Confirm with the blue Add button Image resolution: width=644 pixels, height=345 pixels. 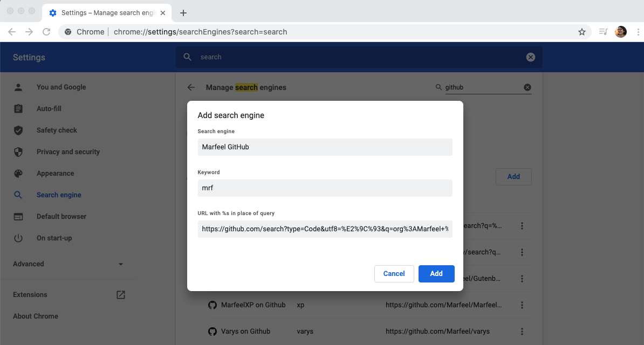(436, 273)
